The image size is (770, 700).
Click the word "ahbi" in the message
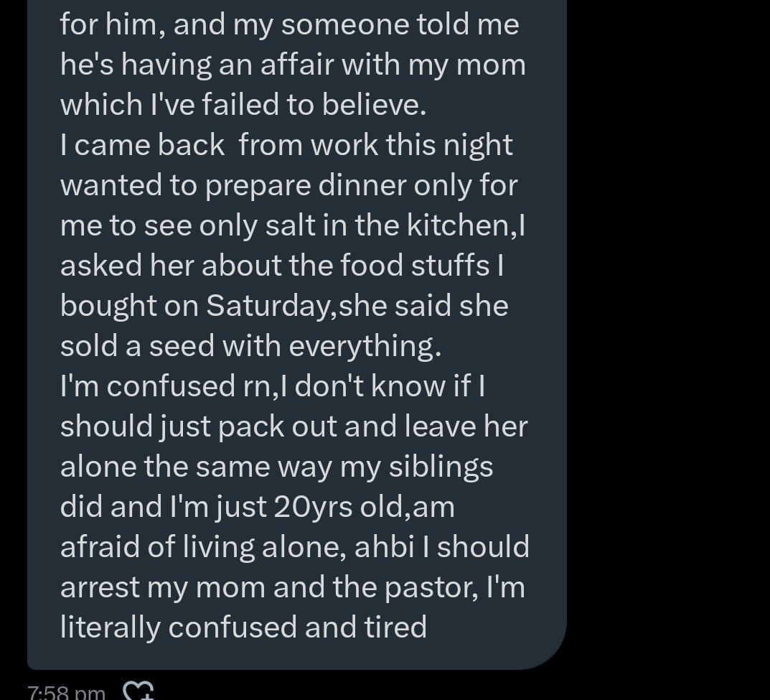pyautogui.click(x=395, y=547)
